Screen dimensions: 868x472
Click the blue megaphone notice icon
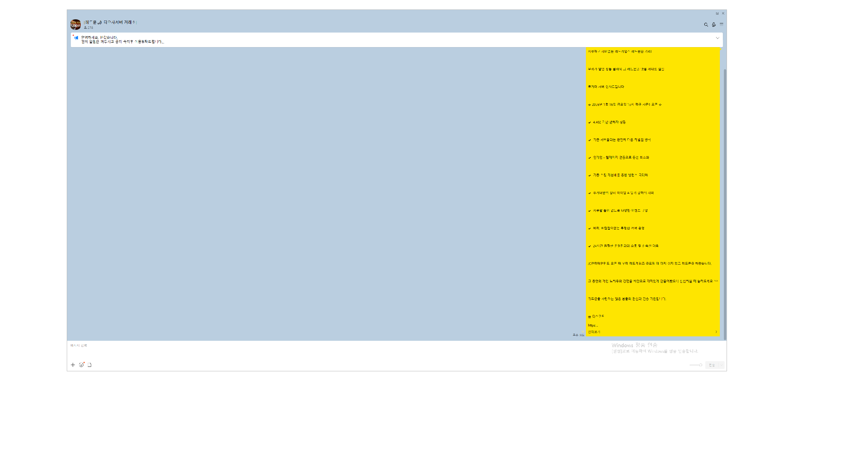pyautogui.click(x=76, y=38)
